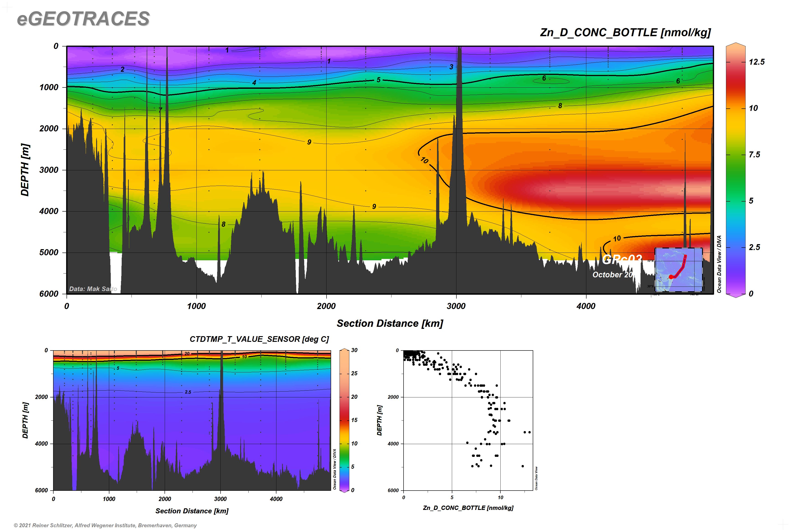Viewport: 790px width, 532px height.
Task: Open the cruise track map thumbnail
Action: pyautogui.click(x=679, y=270)
